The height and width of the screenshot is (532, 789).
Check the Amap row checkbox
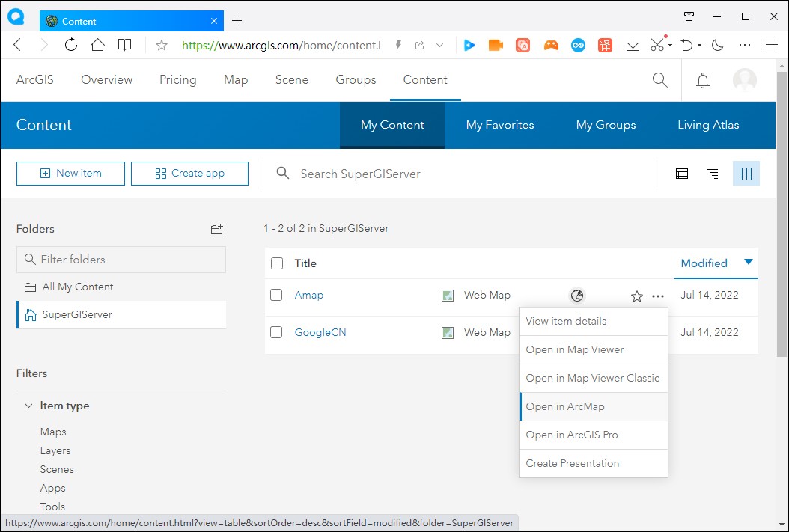point(276,295)
